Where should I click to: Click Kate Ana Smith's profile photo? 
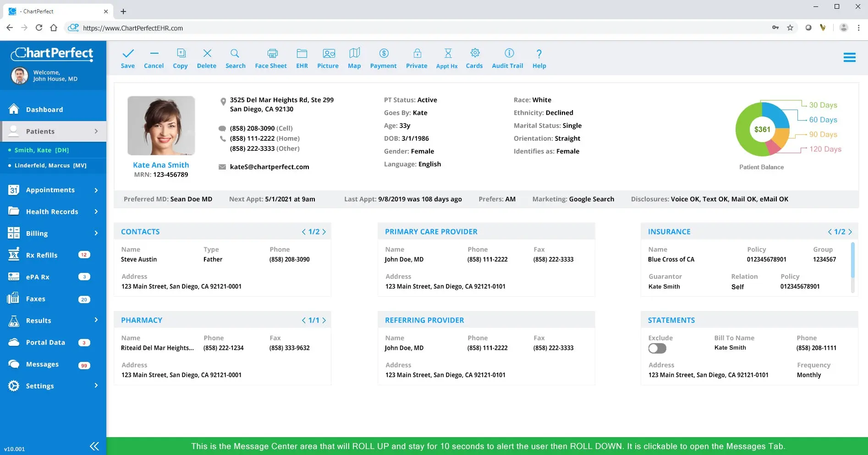(x=161, y=125)
